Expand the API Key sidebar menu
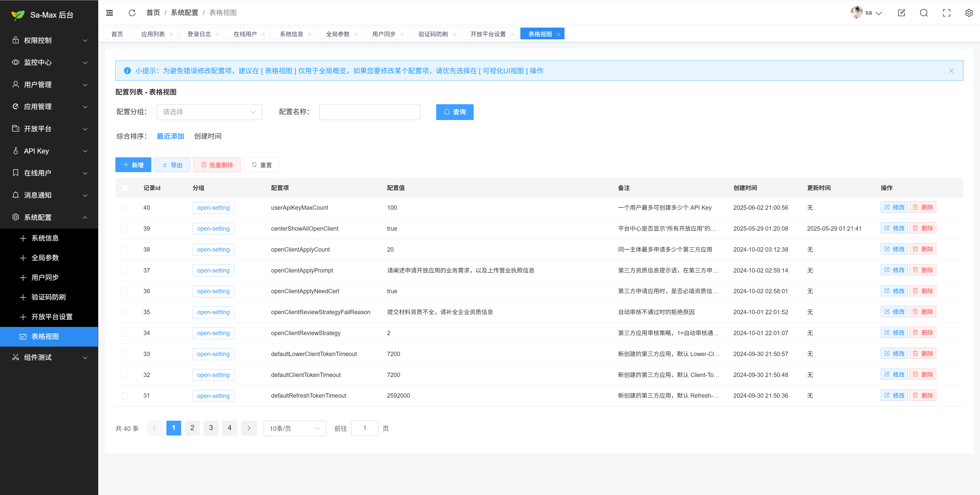Viewport: 980px width, 495px height. [49, 151]
